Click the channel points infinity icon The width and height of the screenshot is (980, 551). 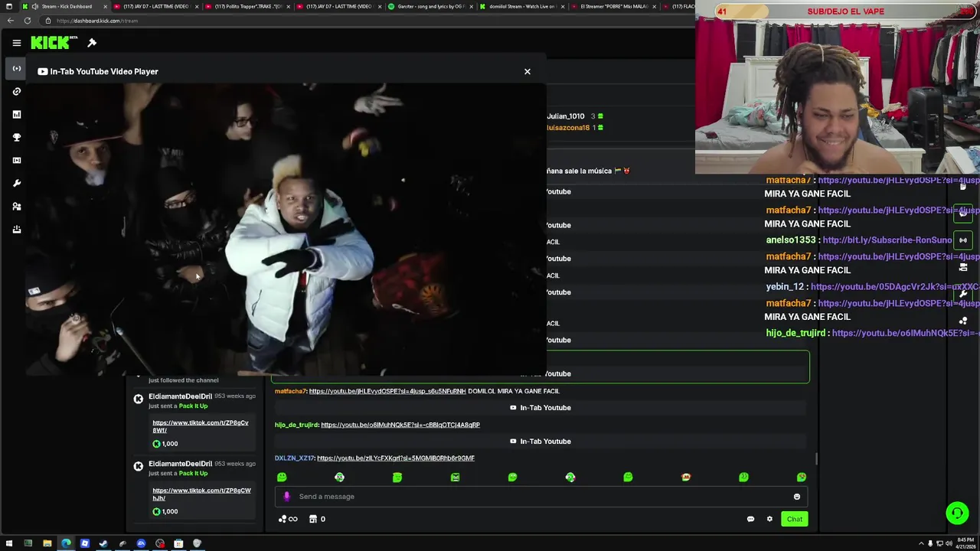[x=288, y=519]
